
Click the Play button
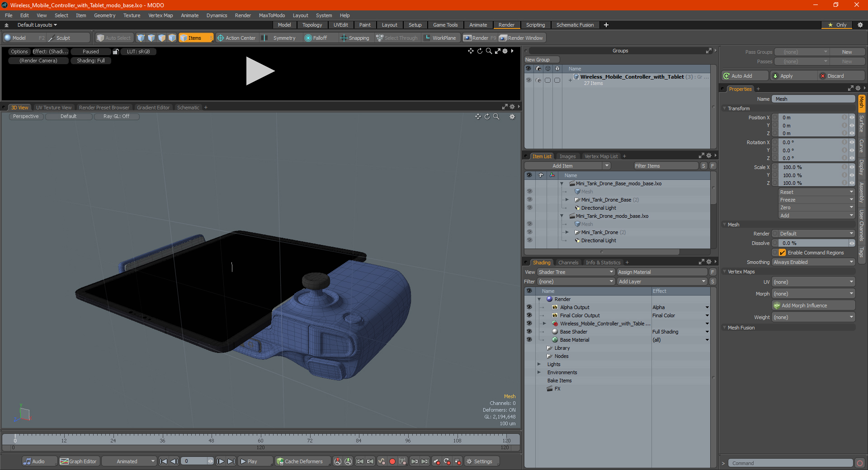point(255,461)
